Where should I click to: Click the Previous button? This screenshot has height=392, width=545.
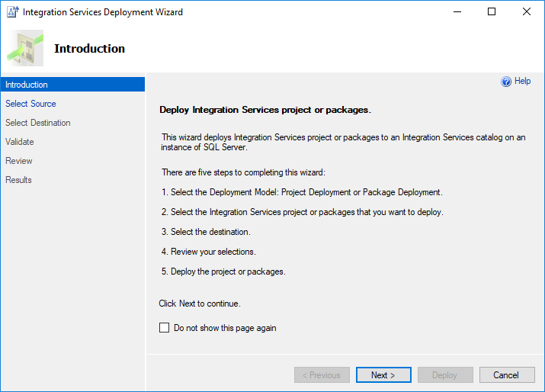pos(322,375)
